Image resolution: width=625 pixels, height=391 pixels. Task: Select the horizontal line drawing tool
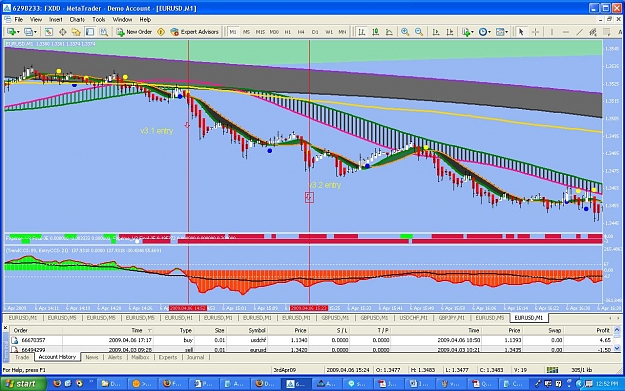point(566,32)
